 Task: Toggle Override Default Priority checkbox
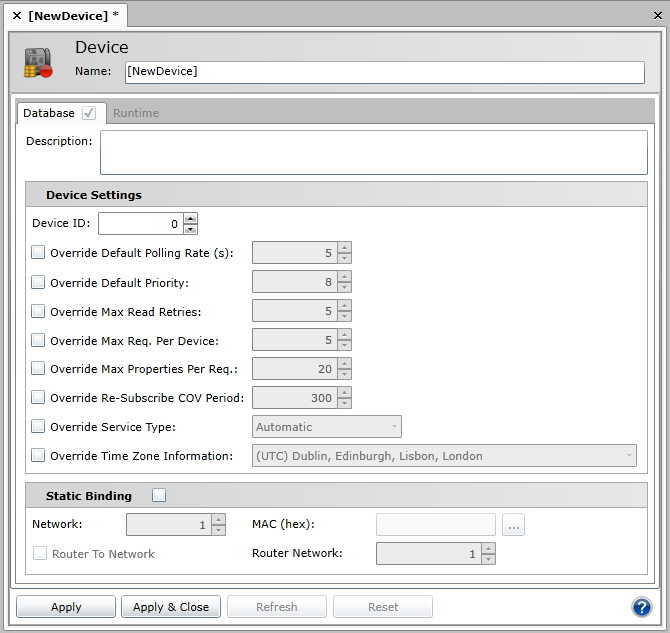point(39,282)
